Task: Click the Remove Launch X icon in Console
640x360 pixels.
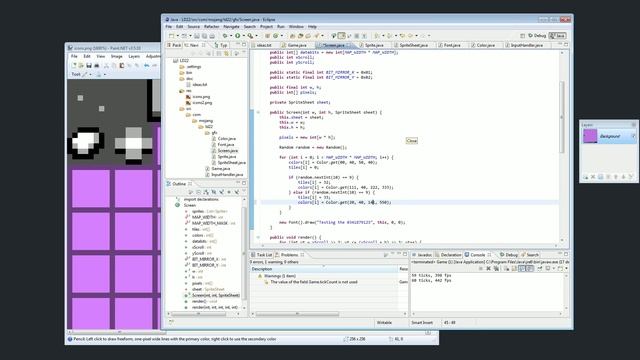Action: [x=489, y=269]
